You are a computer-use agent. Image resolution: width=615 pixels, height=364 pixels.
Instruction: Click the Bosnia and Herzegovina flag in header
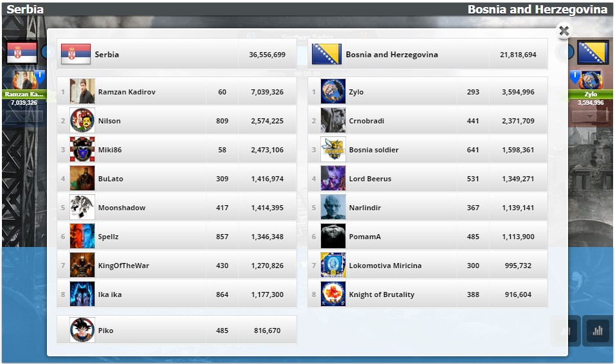coord(326,54)
